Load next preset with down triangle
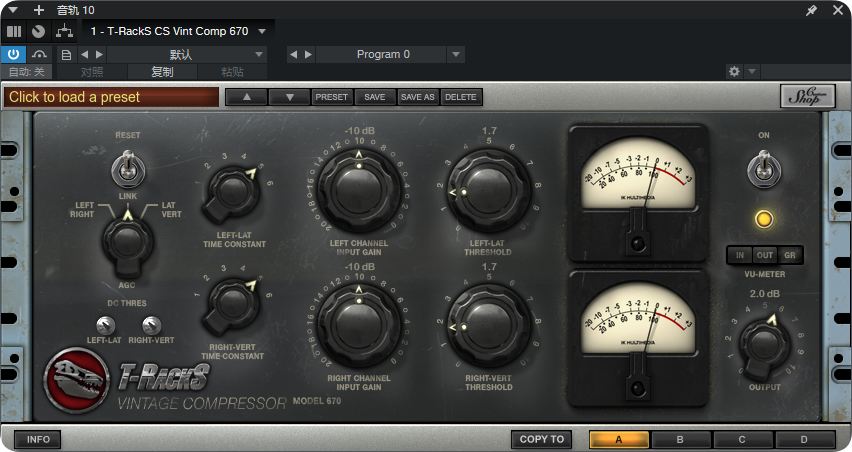 [x=289, y=97]
